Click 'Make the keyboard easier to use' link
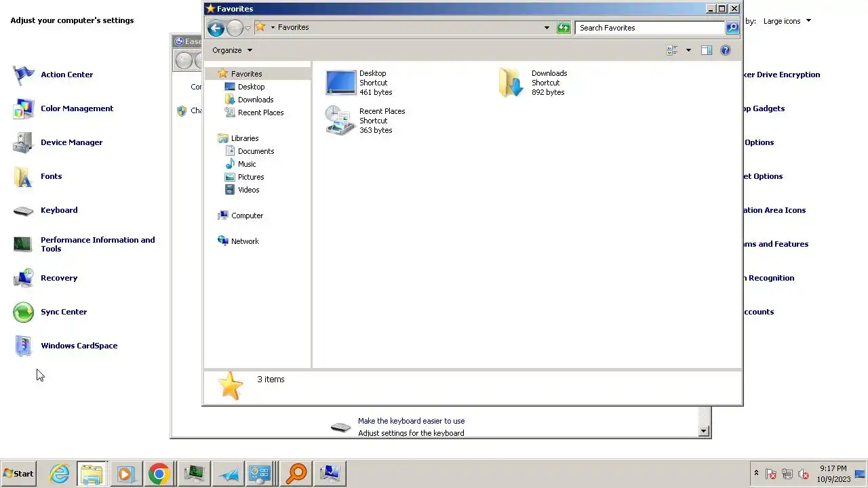Screen dimensions: 868x488 (411, 421)
